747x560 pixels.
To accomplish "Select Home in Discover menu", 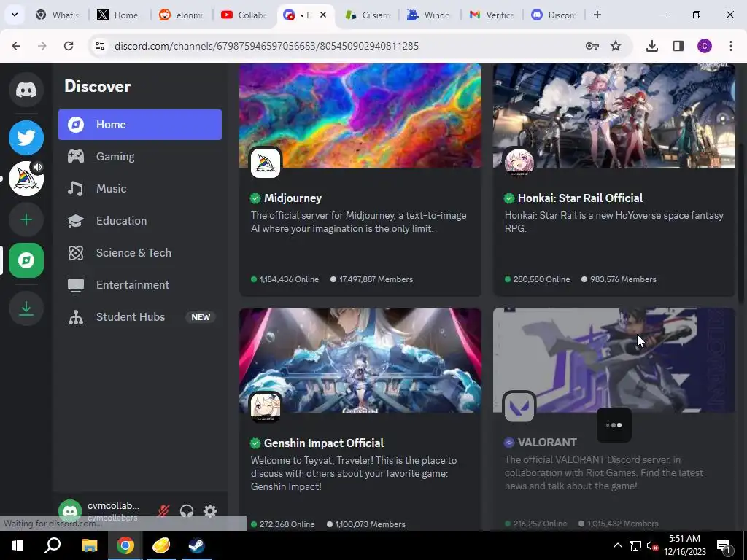I will [x=140, y=125].
